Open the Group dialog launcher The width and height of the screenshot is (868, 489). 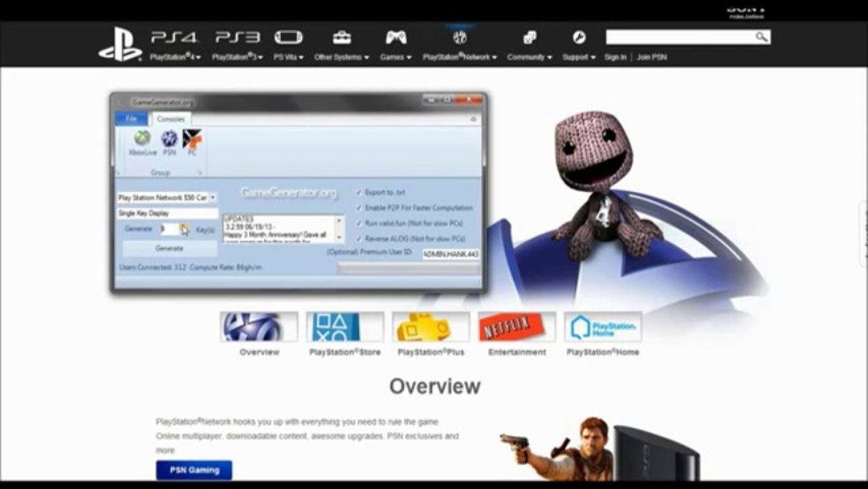pos(200,173)
